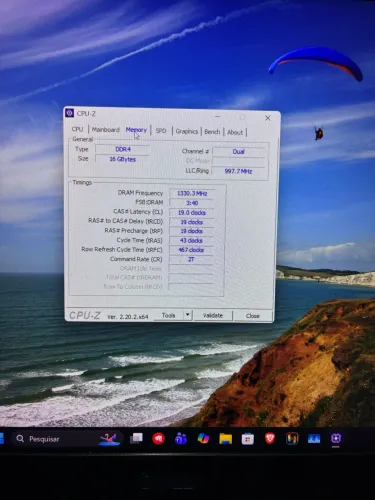Switch to the Mainboard tab
The image size is (375, 500).
click(x=105, y=130)
